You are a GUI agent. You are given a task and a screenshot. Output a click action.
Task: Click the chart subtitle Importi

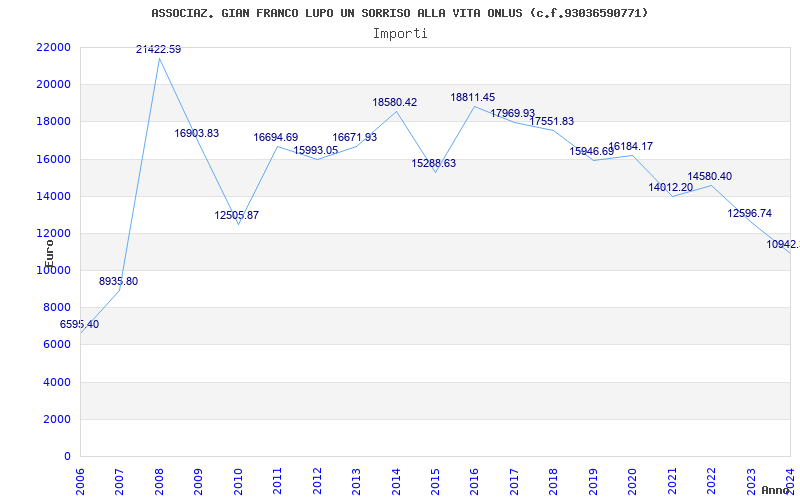pos(400,34)
